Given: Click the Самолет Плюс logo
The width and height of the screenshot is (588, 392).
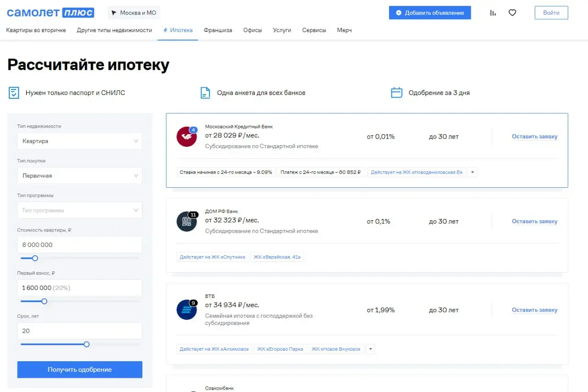Looking at the screenshot, I should 51,12.
